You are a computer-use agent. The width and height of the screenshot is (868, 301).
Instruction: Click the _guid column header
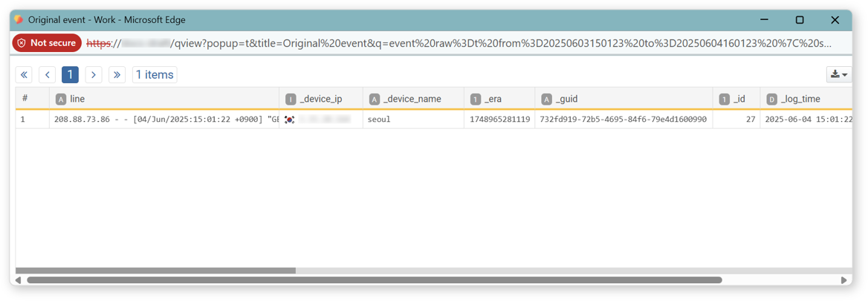[566, 99]
